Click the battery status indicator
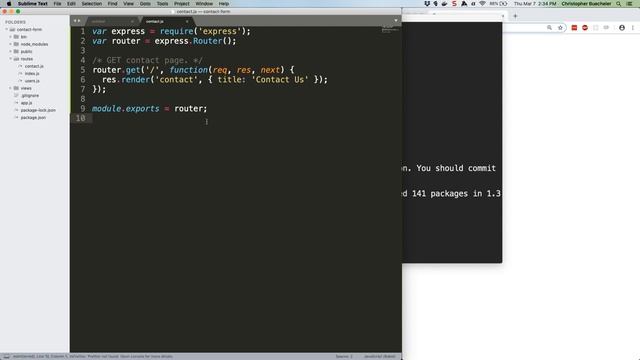640x360 pixels. (x=498, y=4)
